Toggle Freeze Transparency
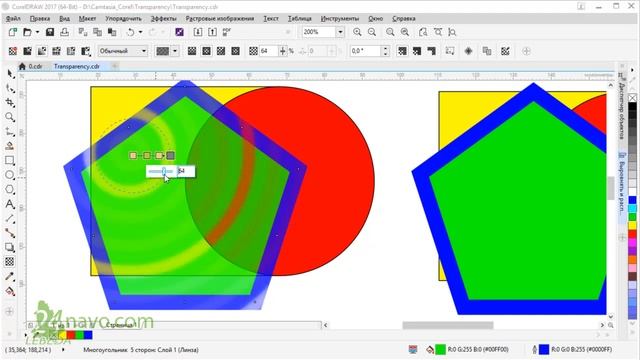Image resolution: width=640 pixels, height=360 pixels. tap(469, 51)
